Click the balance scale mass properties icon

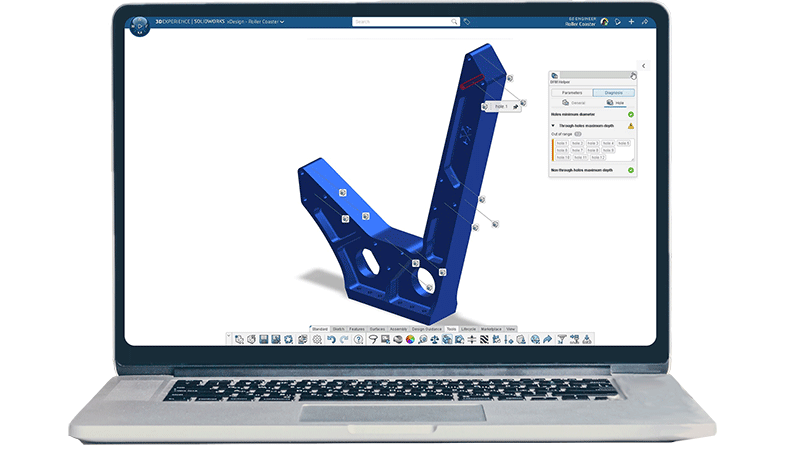click(435, 339)
